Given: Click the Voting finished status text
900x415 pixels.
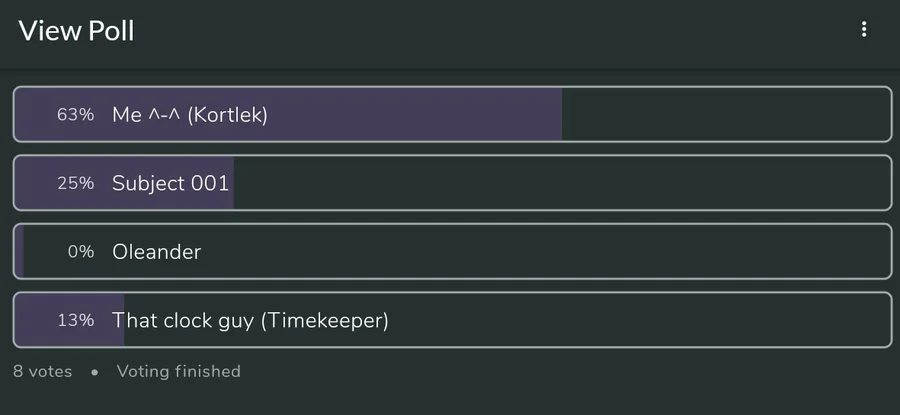Looking at the screenshot, I should (x=178, y=372).
